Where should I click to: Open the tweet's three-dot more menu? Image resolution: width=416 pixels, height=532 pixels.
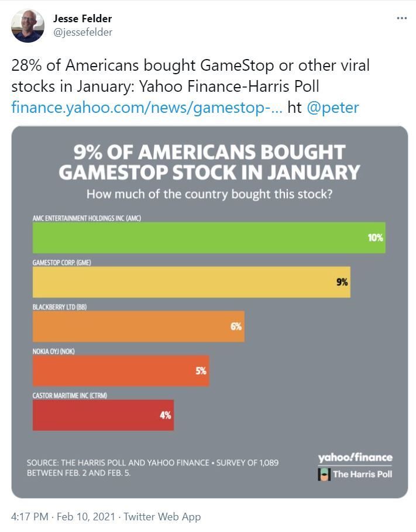coord(402,18)
